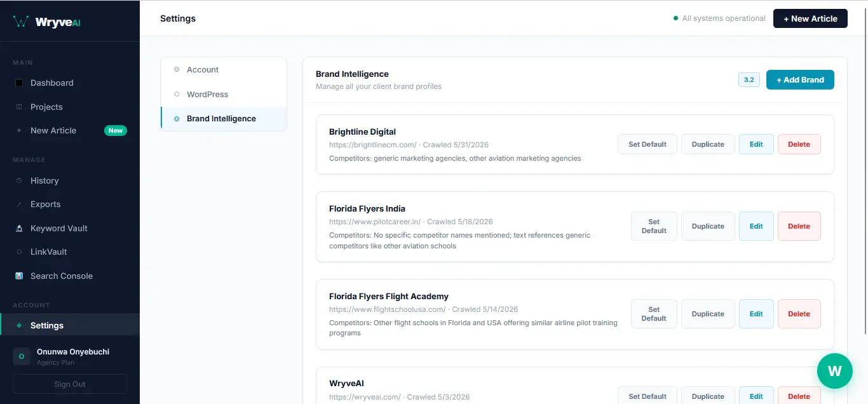This screenshot has width=868, height=404.
Task: Click the www.pilotcareer.in URL text
Action: click(x=375, y=222)
